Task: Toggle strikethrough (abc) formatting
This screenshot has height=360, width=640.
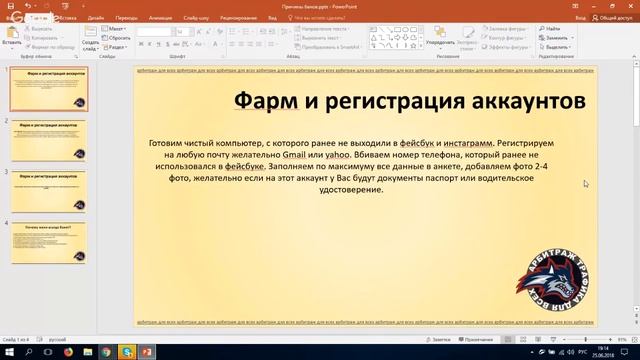Action: click(x=176, y=44)
